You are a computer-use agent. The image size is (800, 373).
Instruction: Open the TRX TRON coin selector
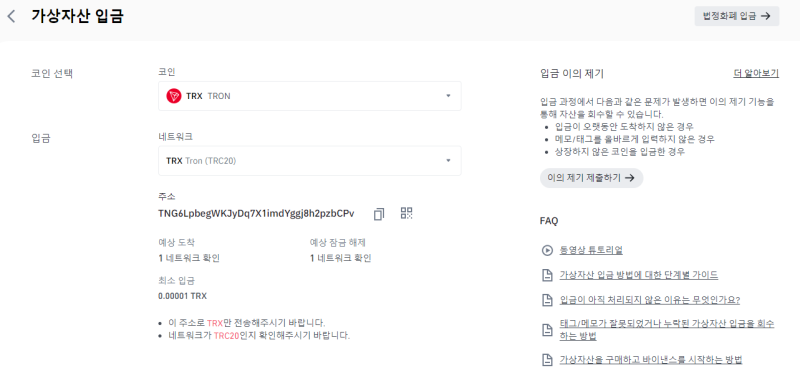[x=310, y=96]
